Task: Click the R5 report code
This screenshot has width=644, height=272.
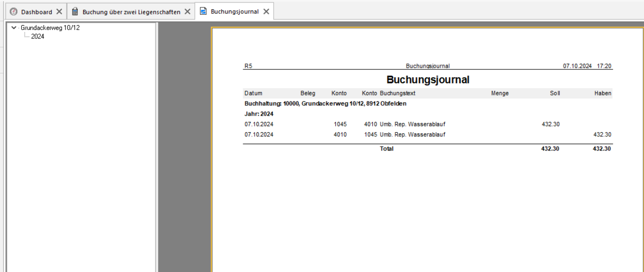Action: tap(248, 66)
